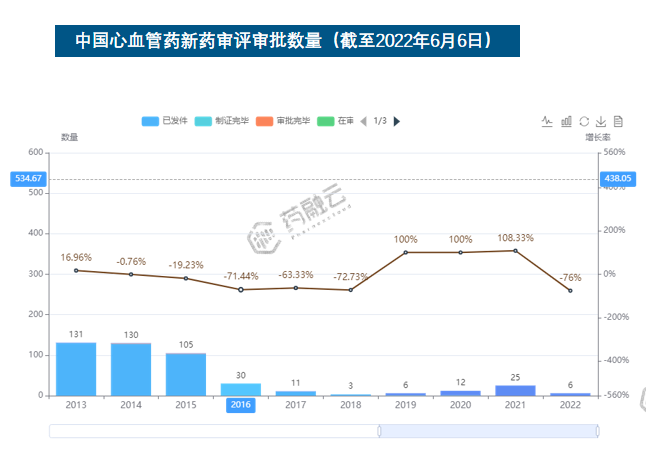Click the 增长率 right axis title
This screenshot has width=646, height=462.
(x=598, y=137)
